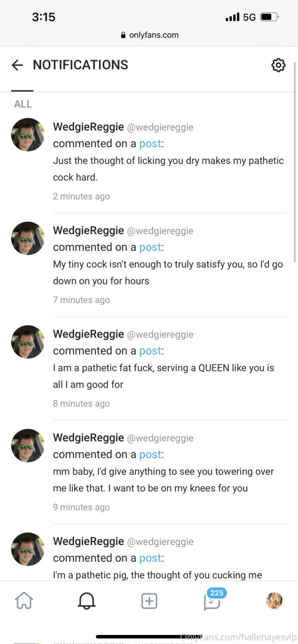Click the page scrollbar on right edge
Image resolution: width=298 pixels, height=644 pixels.
coord(294,160)
